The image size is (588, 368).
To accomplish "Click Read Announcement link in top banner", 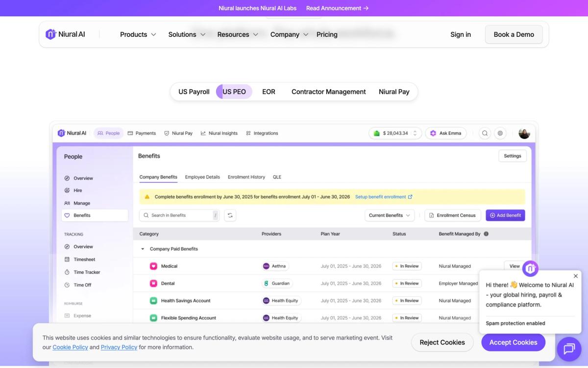I will (x=337, y=8).
